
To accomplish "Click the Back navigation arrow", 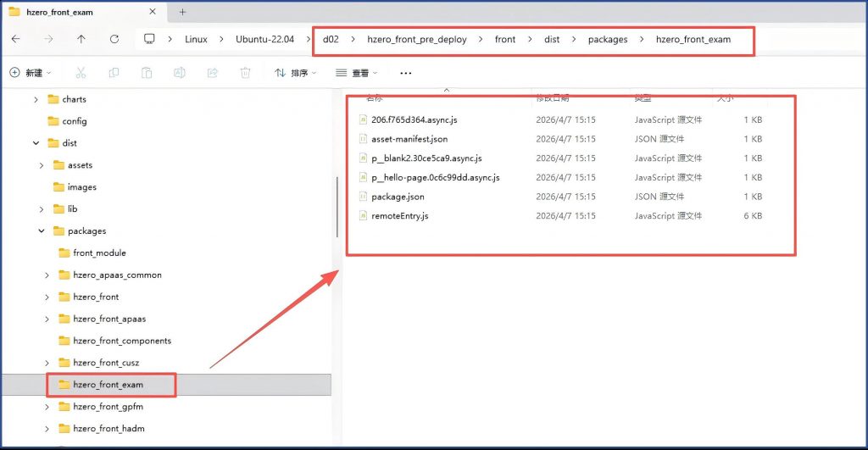I will [16, 39].
